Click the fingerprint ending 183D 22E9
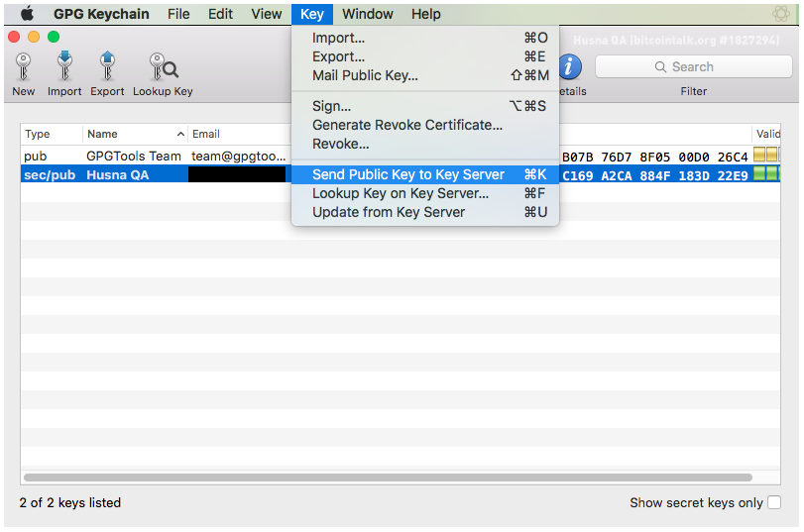This screenshot has height=532, width=804. click(x=654, y=175)
